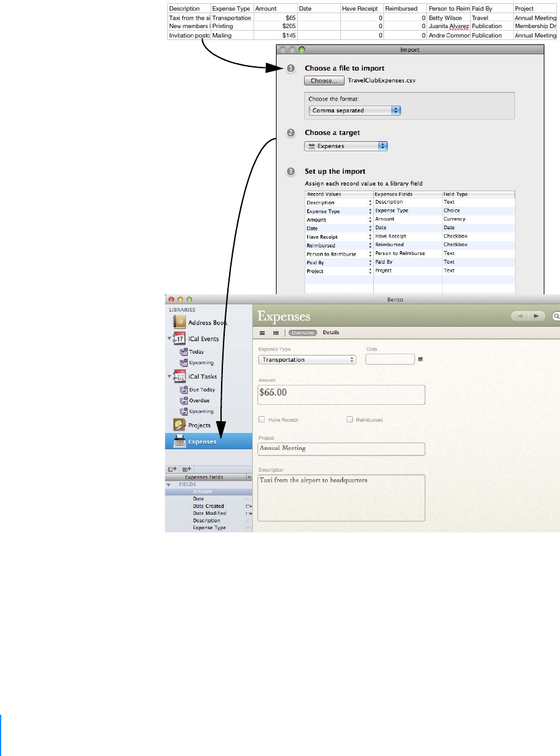This screenshot has height=756, width=560.
Task: Click the Juanita Alvarez spreadsheet cell
Action: (x=448, y=27)
